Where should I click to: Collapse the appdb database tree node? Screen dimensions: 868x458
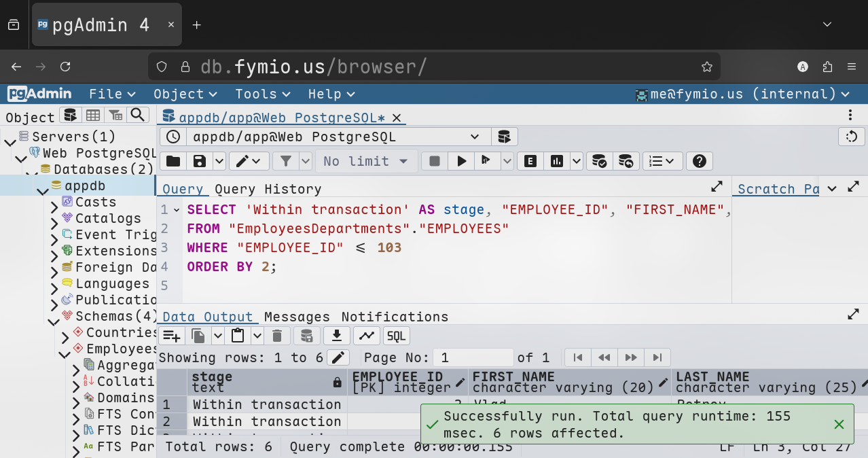tap(43, 186)
